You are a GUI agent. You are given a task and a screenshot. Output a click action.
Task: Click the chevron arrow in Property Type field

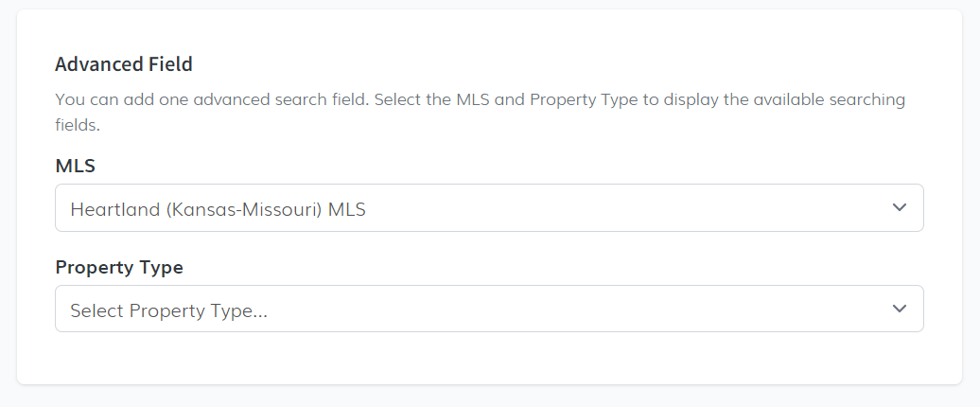coord(900,309)
